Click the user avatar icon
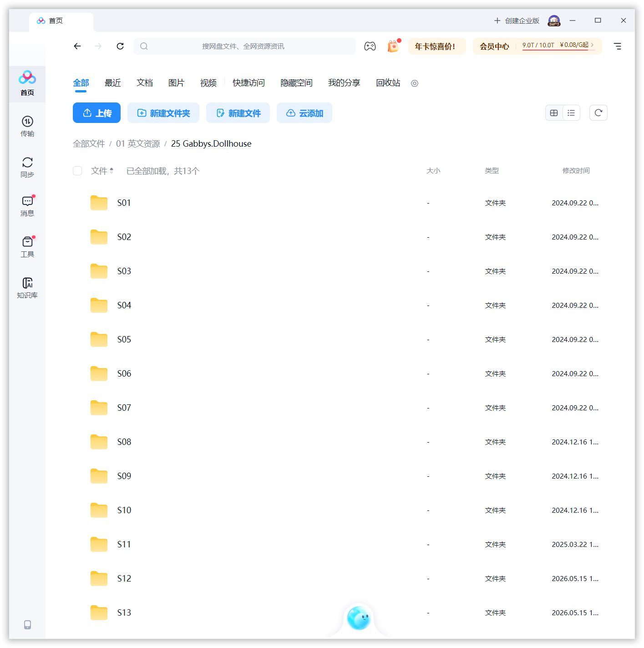Image resolution: width=644 pixels, height=648 pixels. pos(554,20)
